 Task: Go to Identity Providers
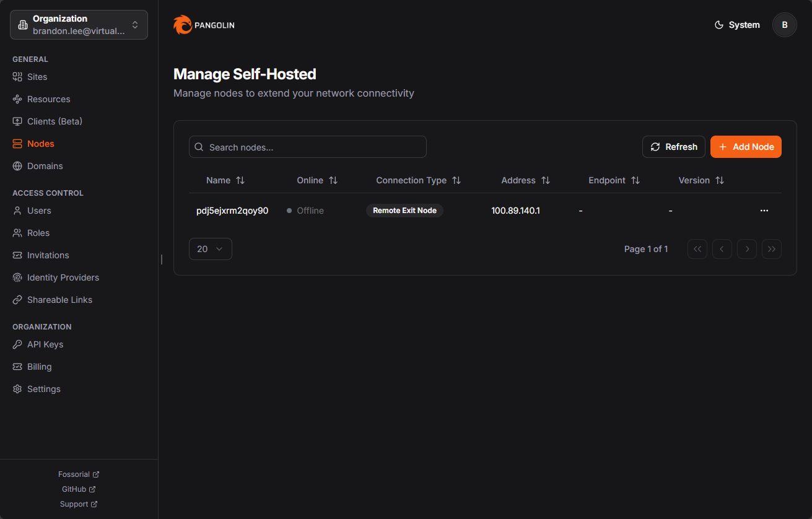click(x=56, y=277)
